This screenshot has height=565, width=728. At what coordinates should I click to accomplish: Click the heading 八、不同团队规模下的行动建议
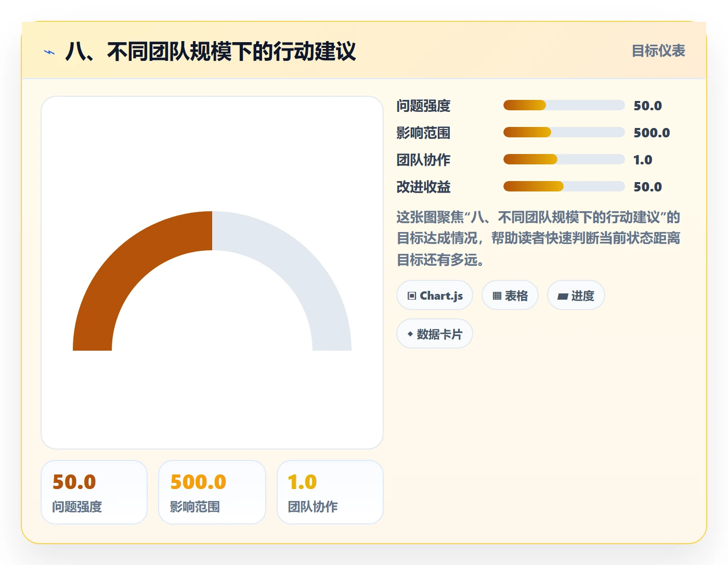point(211,52)
